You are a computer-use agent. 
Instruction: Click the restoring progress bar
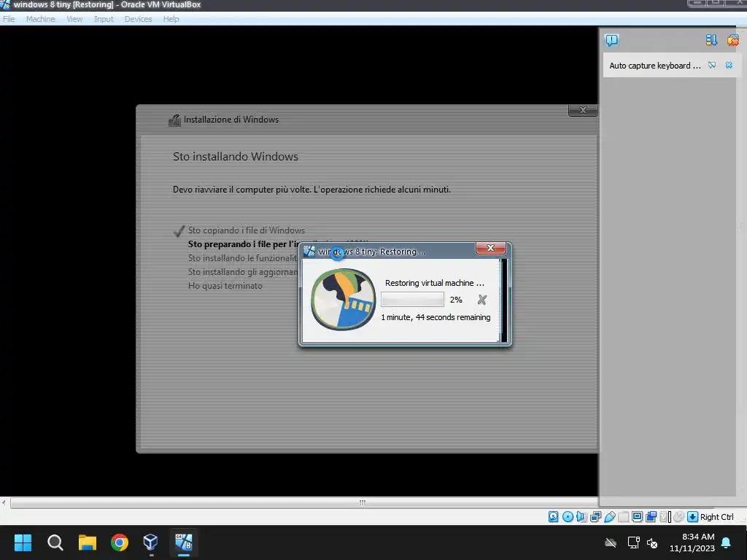pos(412,300)
